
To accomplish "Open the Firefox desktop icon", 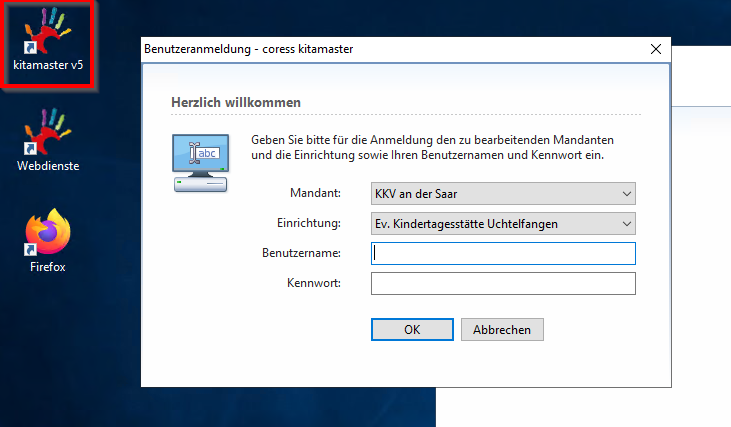I will 48,241.
